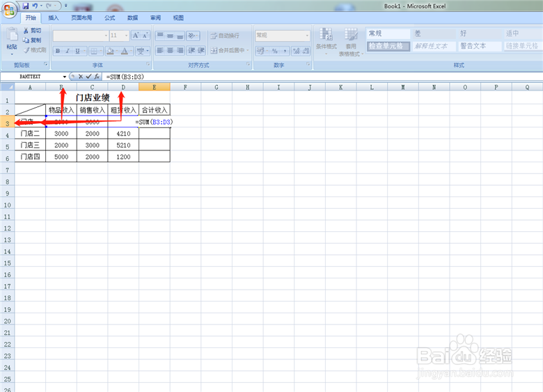Expand the Paste options arrow below 粘贴
Viewport: 543px width, 392px height.
point(12,54)
